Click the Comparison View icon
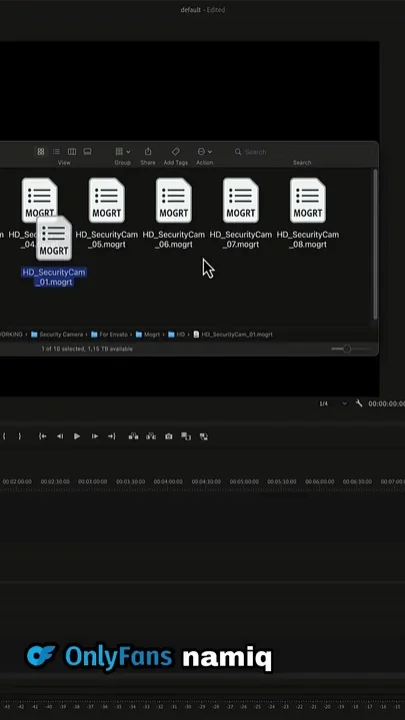The image size is (405, 720). coord(186,436)
